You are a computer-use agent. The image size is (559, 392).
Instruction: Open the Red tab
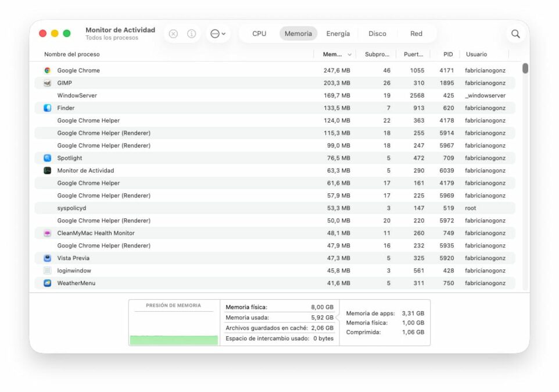(x=416, y=34)
